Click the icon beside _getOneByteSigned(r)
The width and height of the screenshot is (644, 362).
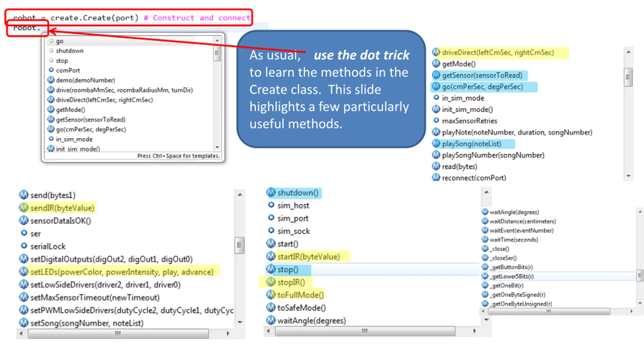pyautogui.click(x=485, y=294)
